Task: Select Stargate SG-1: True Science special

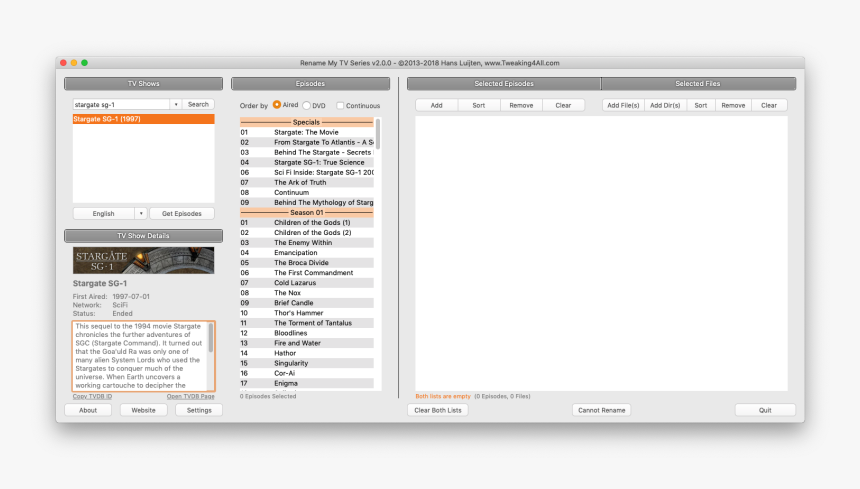Action: point(307,162)
